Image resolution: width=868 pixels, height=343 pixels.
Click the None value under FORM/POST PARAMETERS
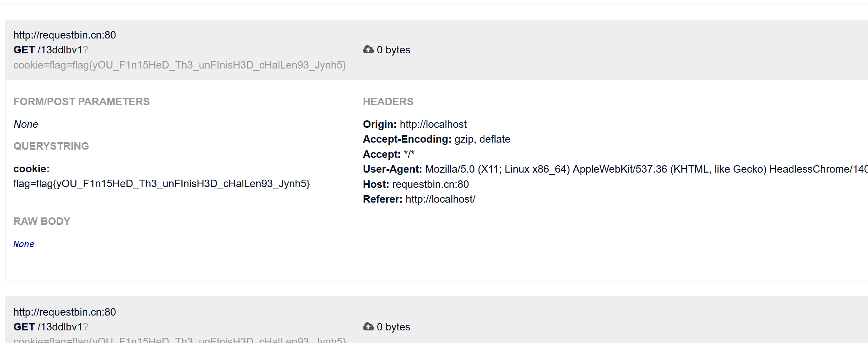26,124
